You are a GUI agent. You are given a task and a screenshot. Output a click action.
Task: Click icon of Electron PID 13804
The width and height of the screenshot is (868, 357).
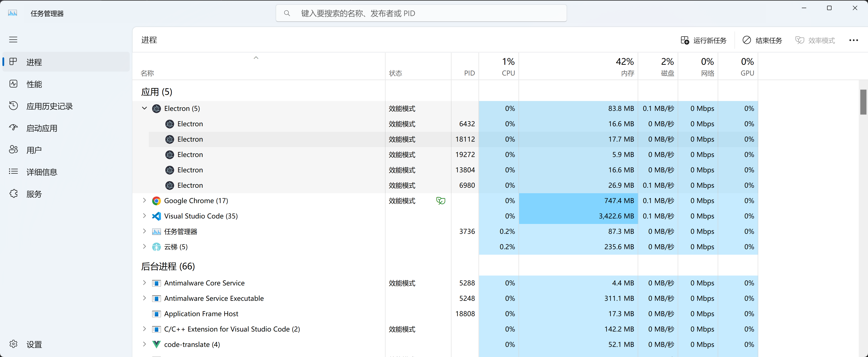(170, 170)
